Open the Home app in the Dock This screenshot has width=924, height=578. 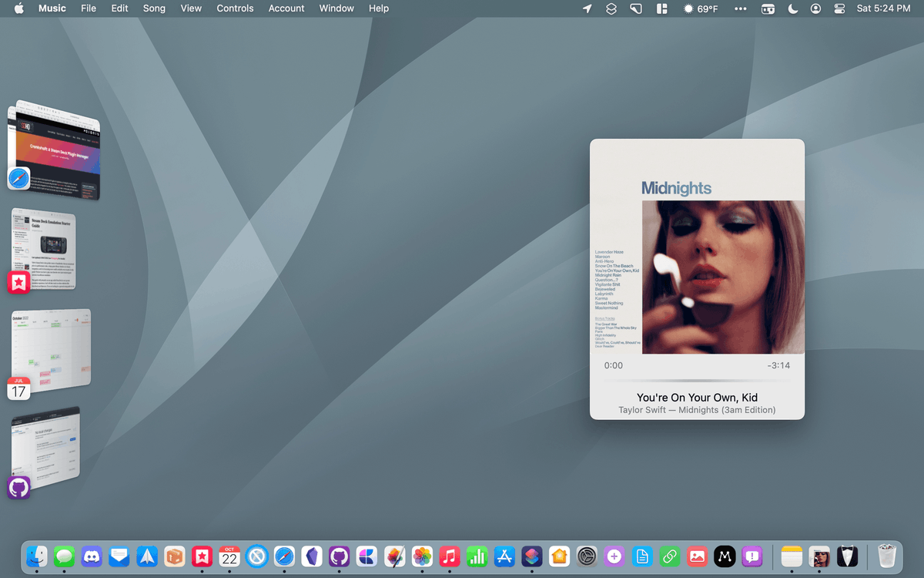pyautogui.click(x=560, y=556)
